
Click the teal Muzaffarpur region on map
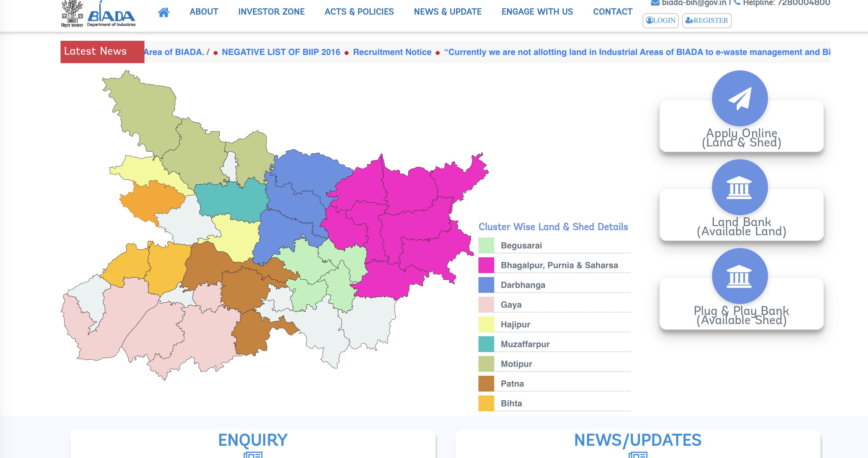(233, 202)
